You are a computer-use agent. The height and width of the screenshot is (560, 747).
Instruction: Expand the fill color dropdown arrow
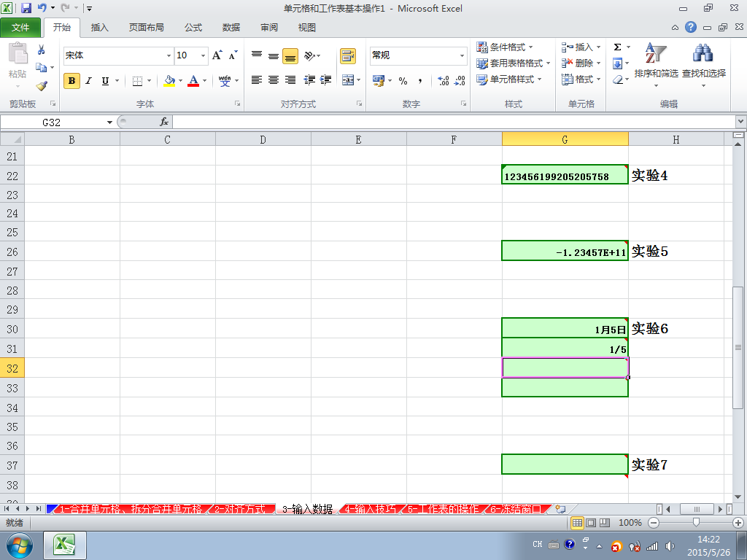(181, 81)
